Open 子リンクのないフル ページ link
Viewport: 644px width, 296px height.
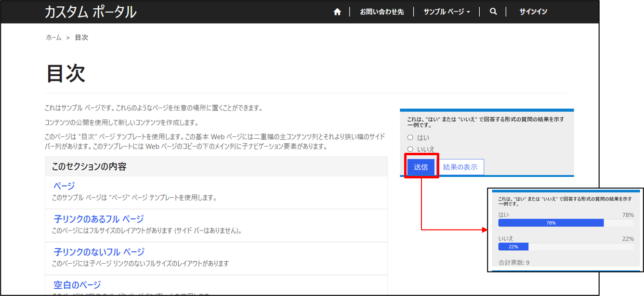(x=99, y=252)
